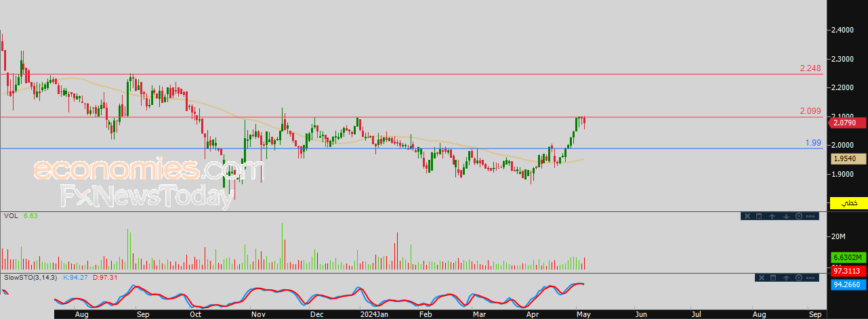
Task: Open VOL indicator settings gear
Action: pos(799,216)
